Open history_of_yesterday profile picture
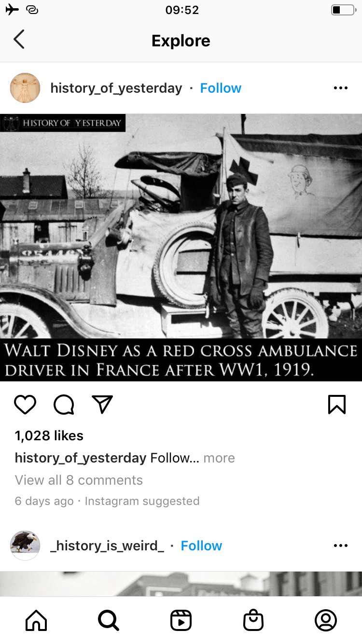Image resolution: width=362 pixels, height=644 pixels. 25,88
